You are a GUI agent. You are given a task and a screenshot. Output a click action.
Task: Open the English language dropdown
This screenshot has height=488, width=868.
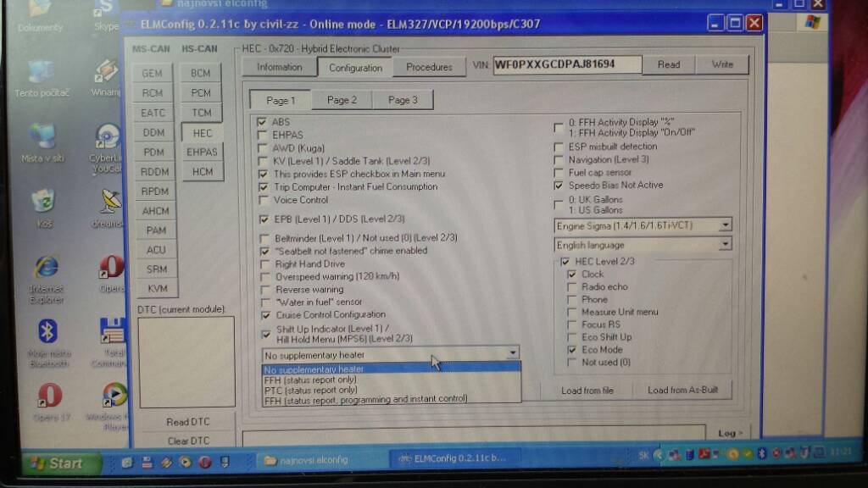coord(724,245)
